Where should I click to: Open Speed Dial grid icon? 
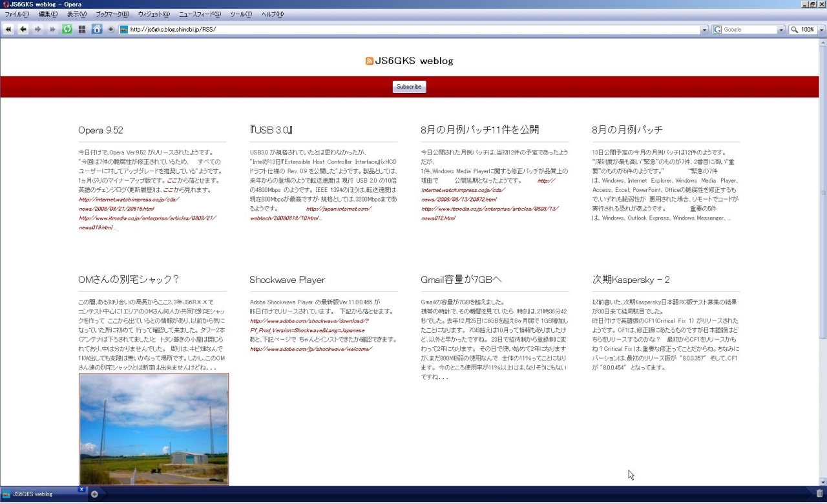coord(82,30)
